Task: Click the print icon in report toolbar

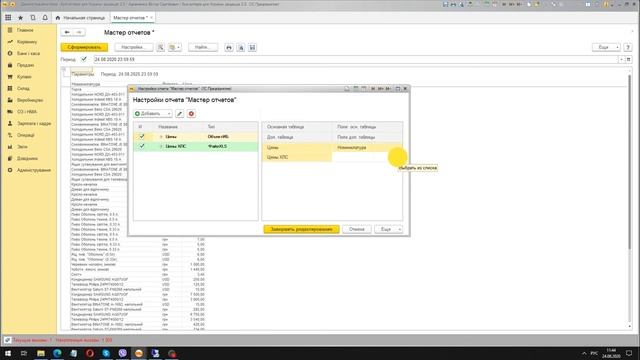Action: 229,47
